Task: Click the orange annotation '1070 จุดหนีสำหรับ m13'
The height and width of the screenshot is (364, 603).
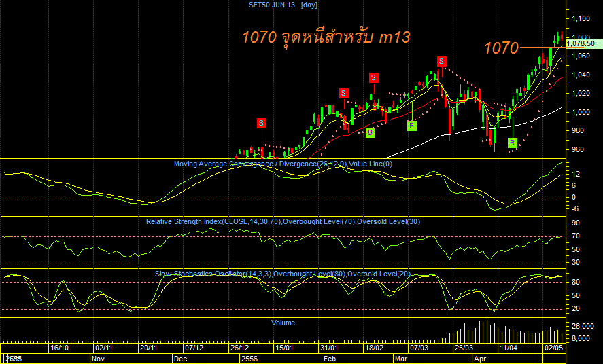Action: (326, 37)
